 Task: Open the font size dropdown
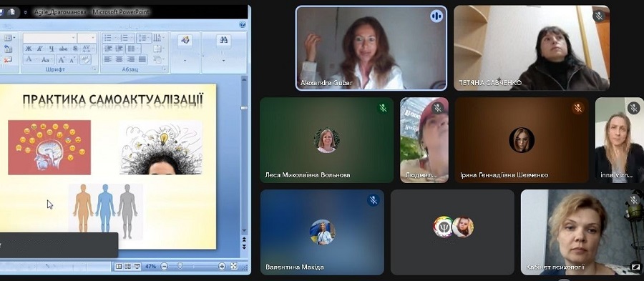[87, 38]
